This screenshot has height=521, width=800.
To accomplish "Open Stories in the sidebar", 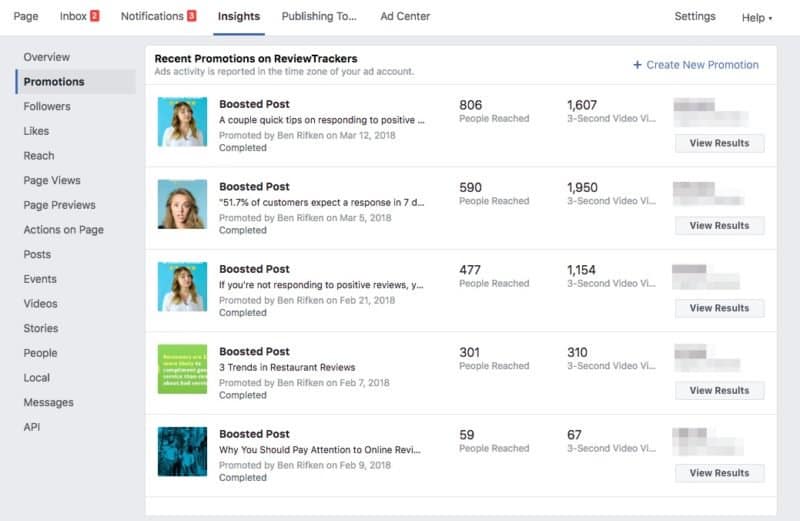I will [x=41, y=328].
